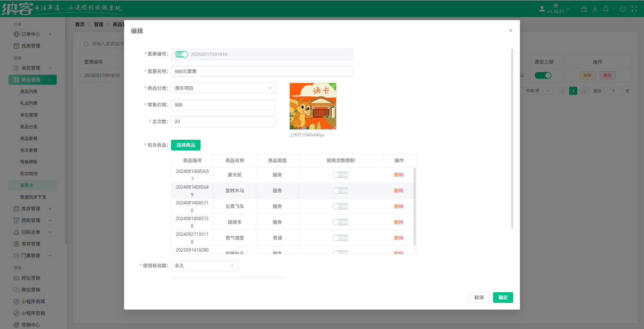
Task: Click the 选择商品 button
Action: click(x=185, y=145)
